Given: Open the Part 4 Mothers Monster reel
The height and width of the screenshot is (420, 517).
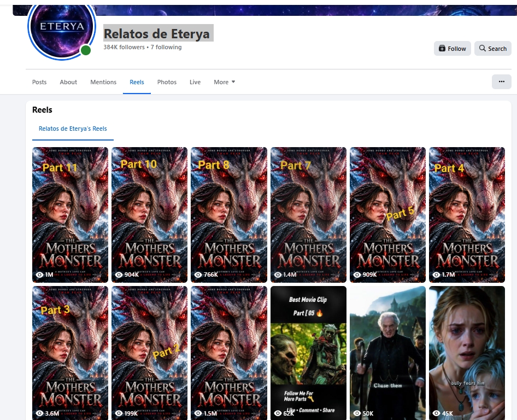Looking at the screenshot, I should (x=467, y=215).
